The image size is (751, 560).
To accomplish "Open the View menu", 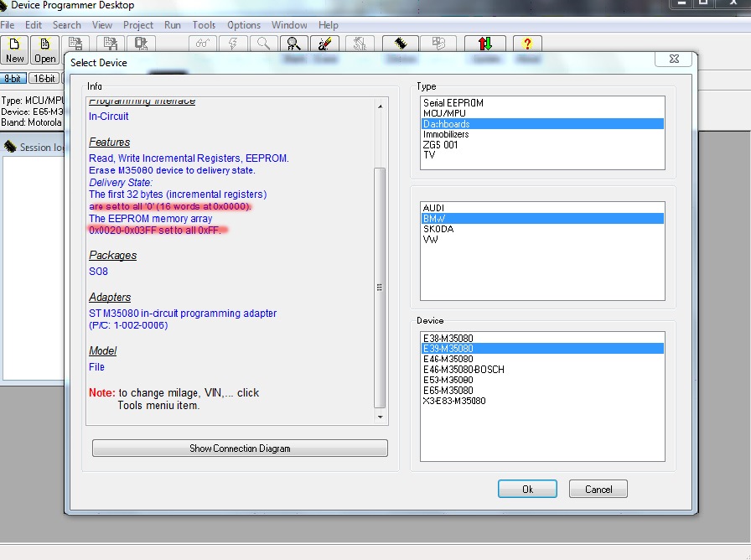I will point(102,25).
